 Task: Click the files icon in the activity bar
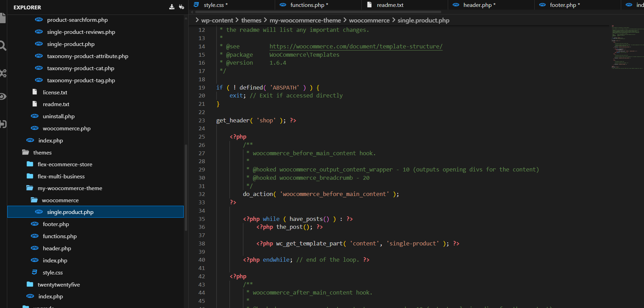(3, 18)
